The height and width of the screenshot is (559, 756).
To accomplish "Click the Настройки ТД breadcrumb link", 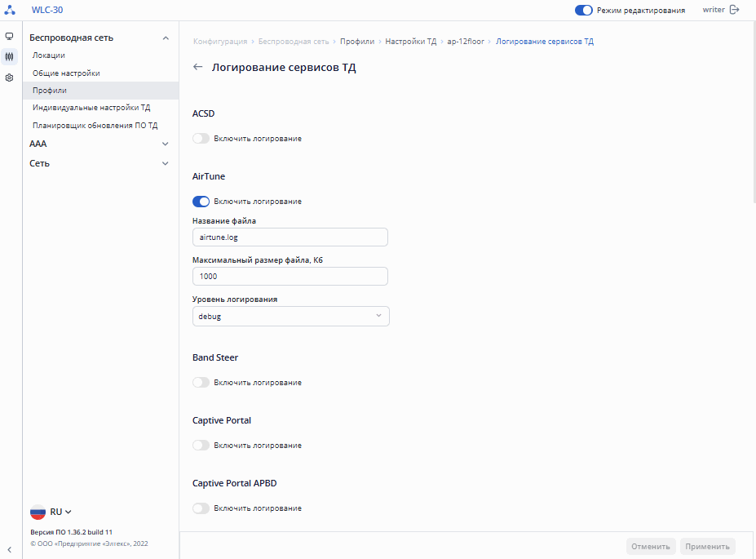I will point(411,41).
